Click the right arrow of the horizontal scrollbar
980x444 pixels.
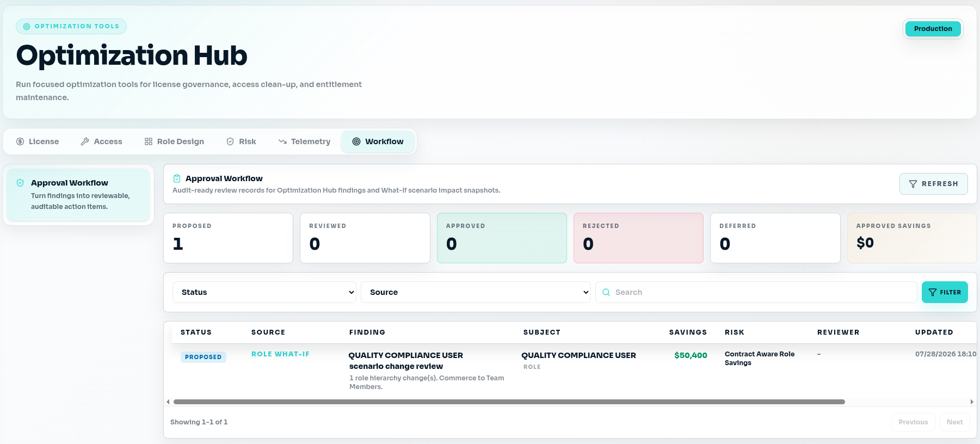(x=972, y=402)
